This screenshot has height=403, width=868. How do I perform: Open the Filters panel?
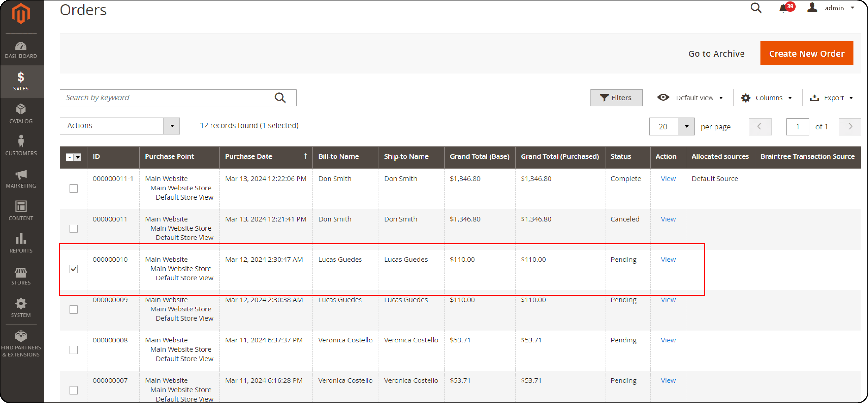point(616,97)
